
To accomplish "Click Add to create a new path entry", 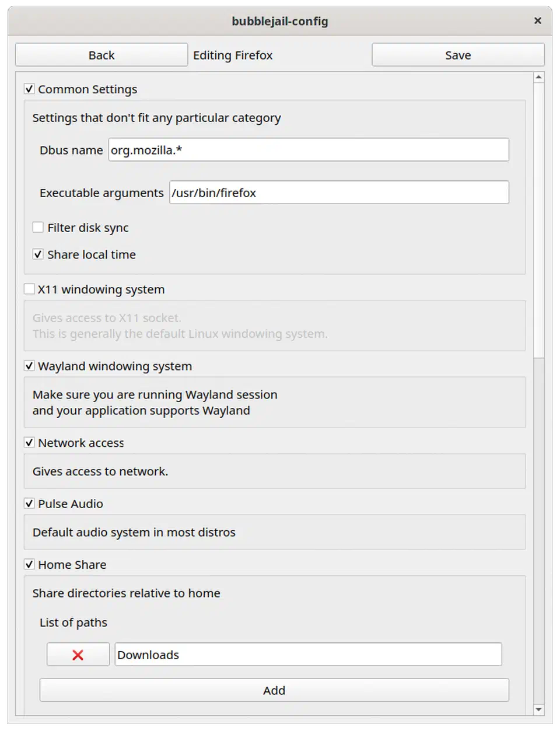I will coord(274,690).
